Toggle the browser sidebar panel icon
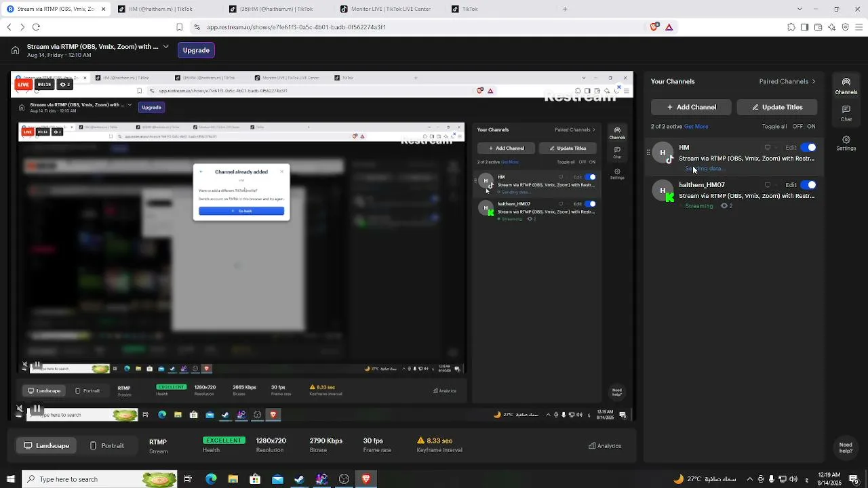The image size is (868, 488). pos(805,27)
